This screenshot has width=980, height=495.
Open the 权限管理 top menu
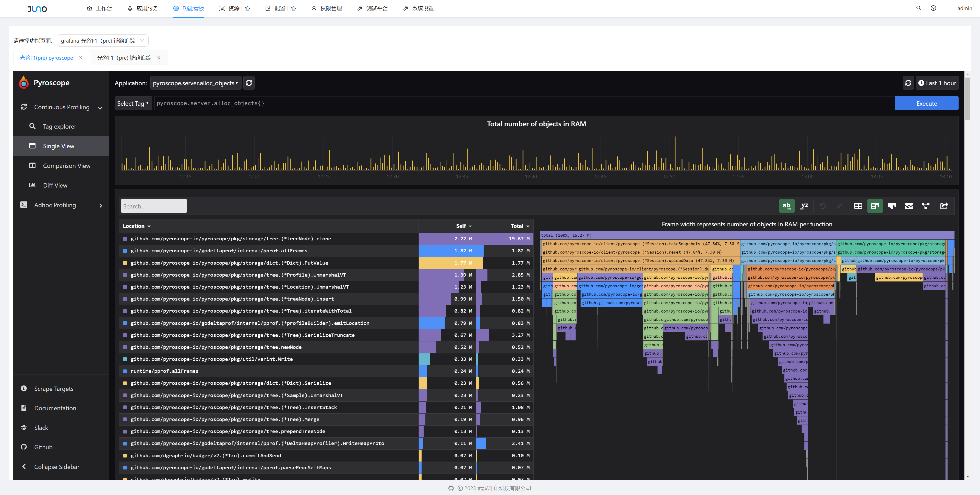(327, 8)
